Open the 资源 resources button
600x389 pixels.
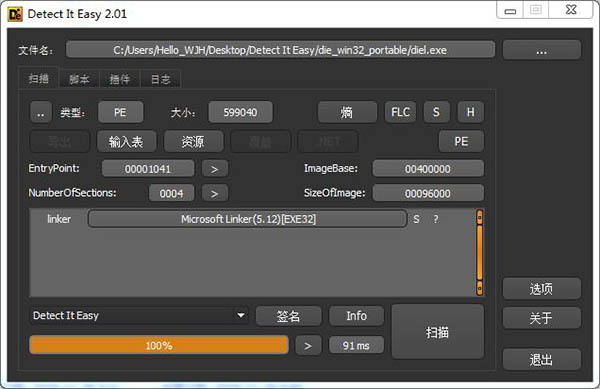click(193, 142)
